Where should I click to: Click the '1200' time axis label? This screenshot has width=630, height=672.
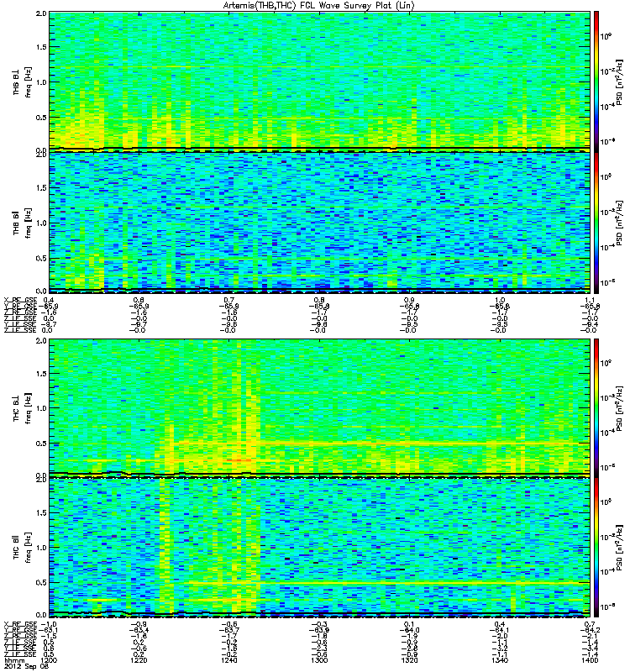[49, 660]
